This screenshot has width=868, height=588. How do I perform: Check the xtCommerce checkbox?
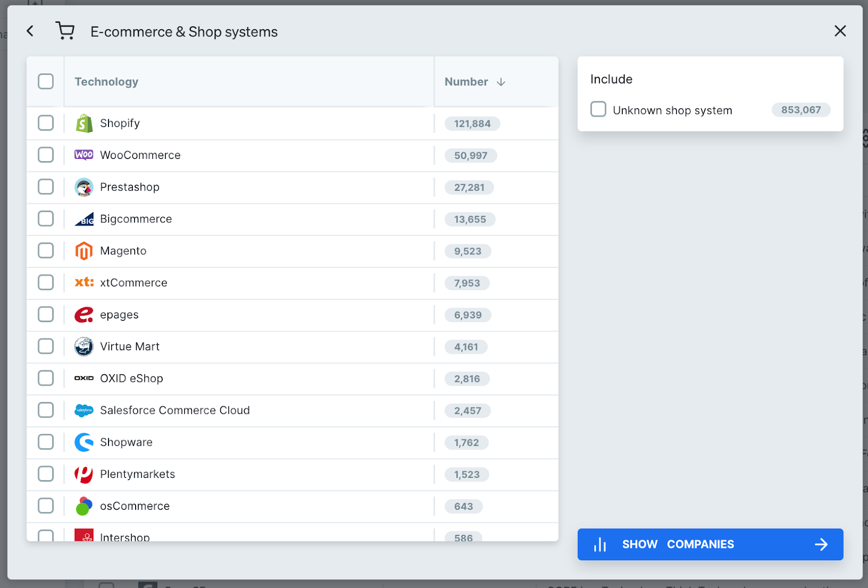pos(46,282)
